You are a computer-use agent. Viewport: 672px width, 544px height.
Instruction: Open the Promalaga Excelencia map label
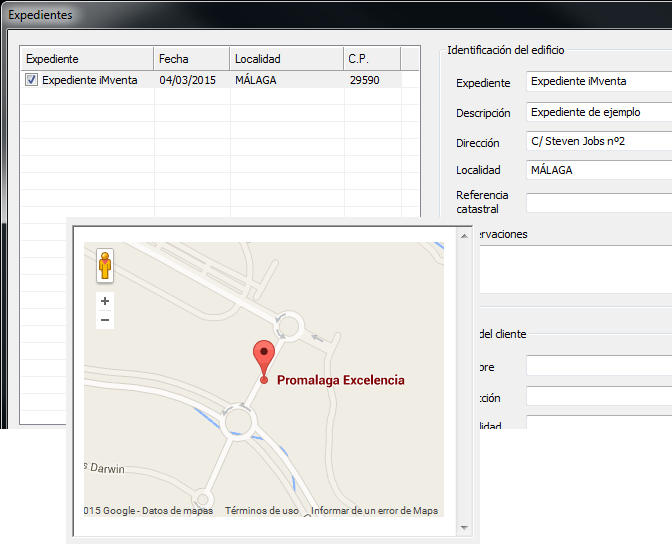[x=341, y=380]
